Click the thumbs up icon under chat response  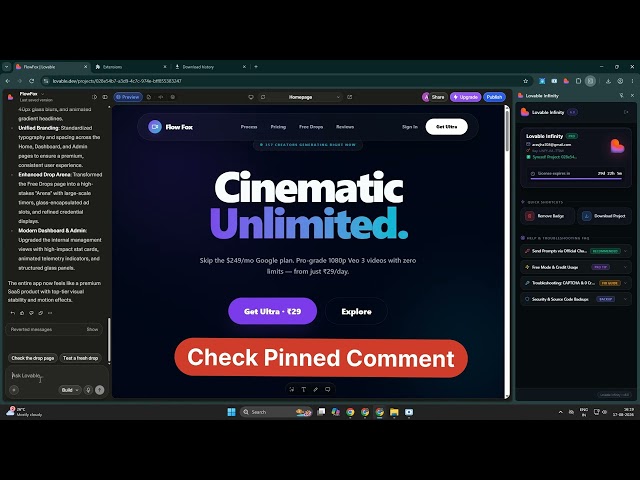coord(22,313)
